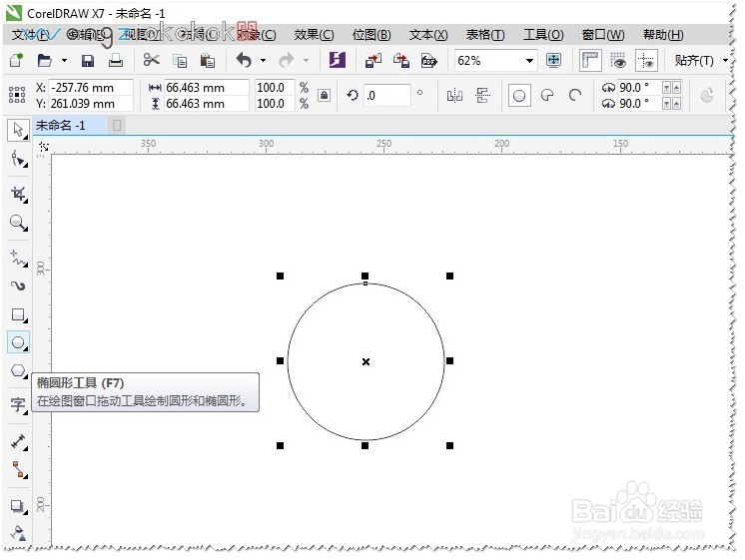Edit the starting angle 90.0 field

click(638, 88)
